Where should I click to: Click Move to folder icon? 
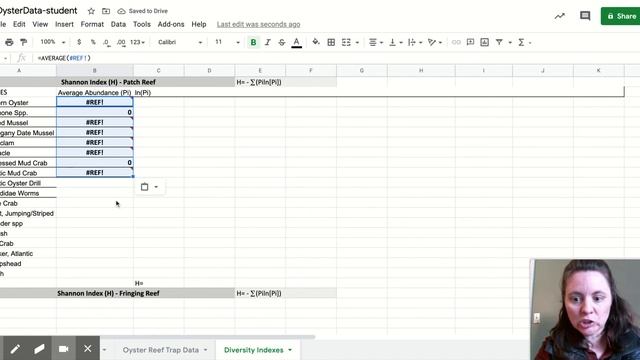click(x=106, y=11)
